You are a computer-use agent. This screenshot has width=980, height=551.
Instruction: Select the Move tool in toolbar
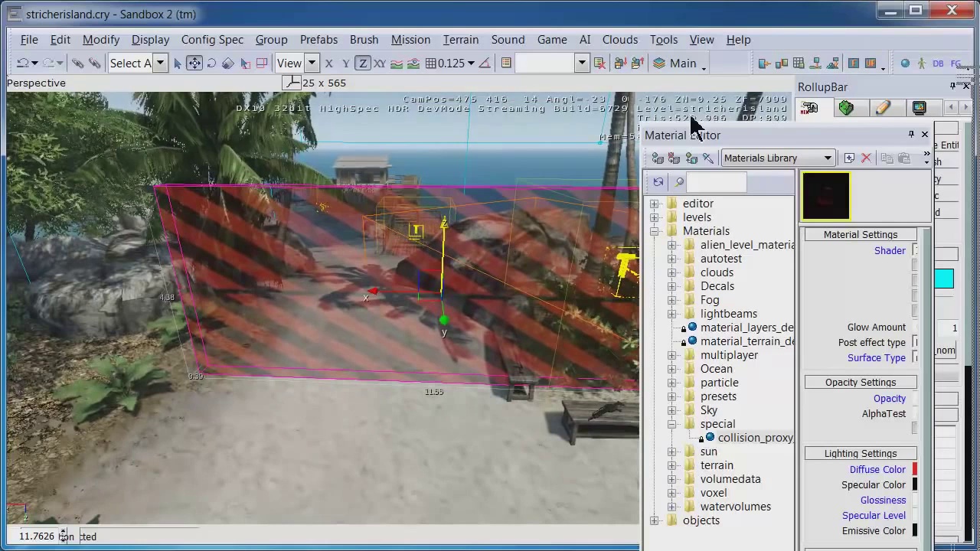(194, 64)
